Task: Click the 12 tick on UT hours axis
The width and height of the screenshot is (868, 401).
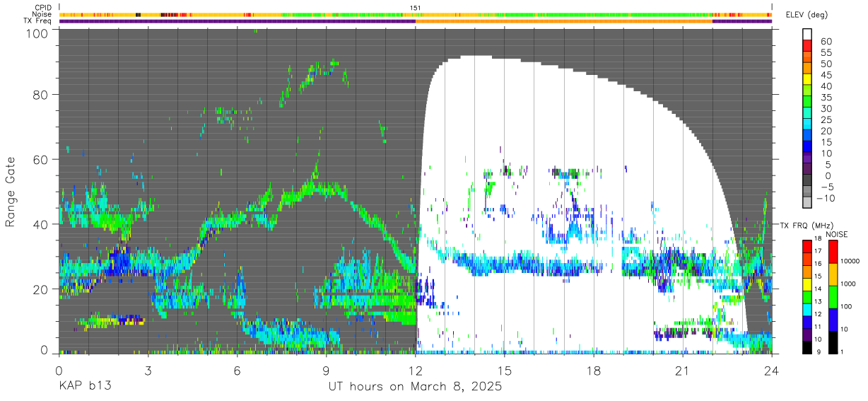Action: pyautogui.click(x=415, y=370)
